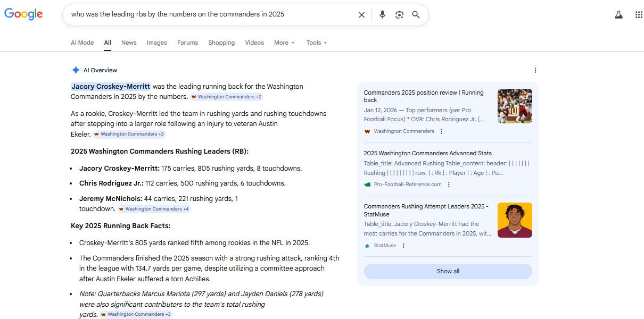Screen dimensions: 644x319
Task: Start voice search with microphone icon
Action: tap(382, 15)
